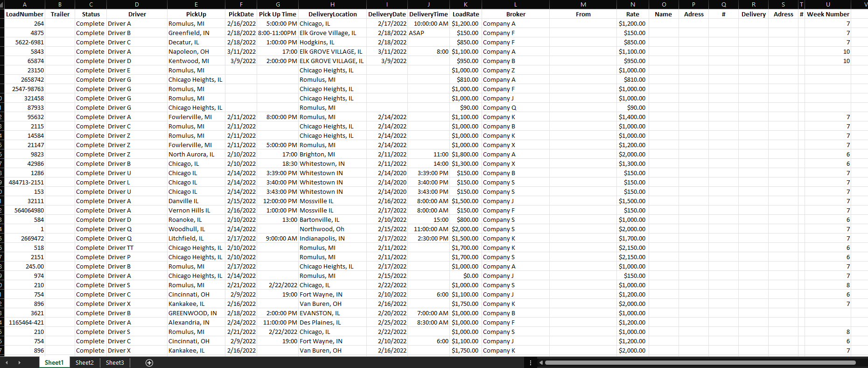
Task: Switch to the Sheet1 tab
Action: (x=54, y=363)
